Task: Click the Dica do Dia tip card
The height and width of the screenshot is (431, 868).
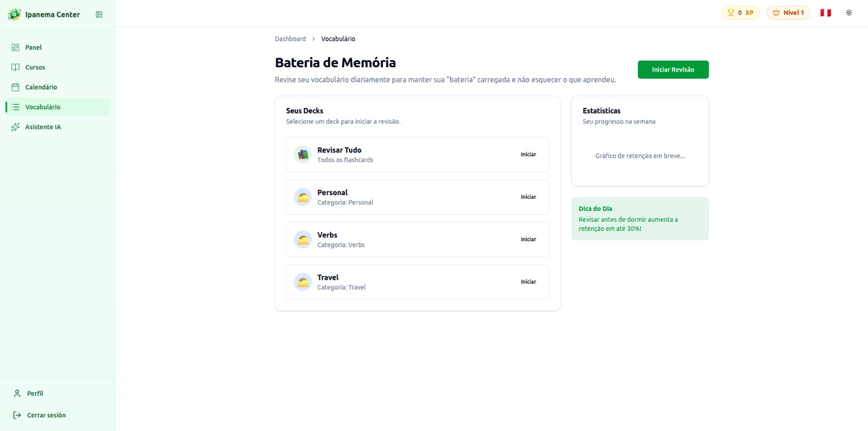Action: point(640,218)
